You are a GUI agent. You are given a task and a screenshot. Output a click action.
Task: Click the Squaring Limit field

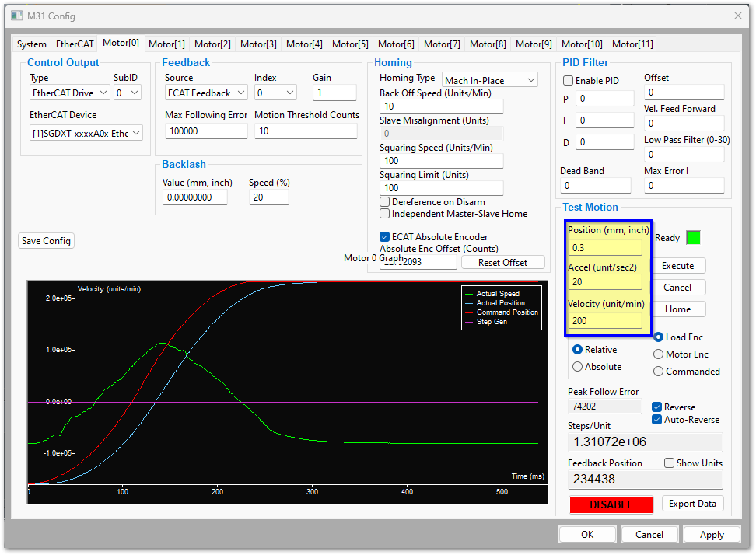tap(442, 188)
